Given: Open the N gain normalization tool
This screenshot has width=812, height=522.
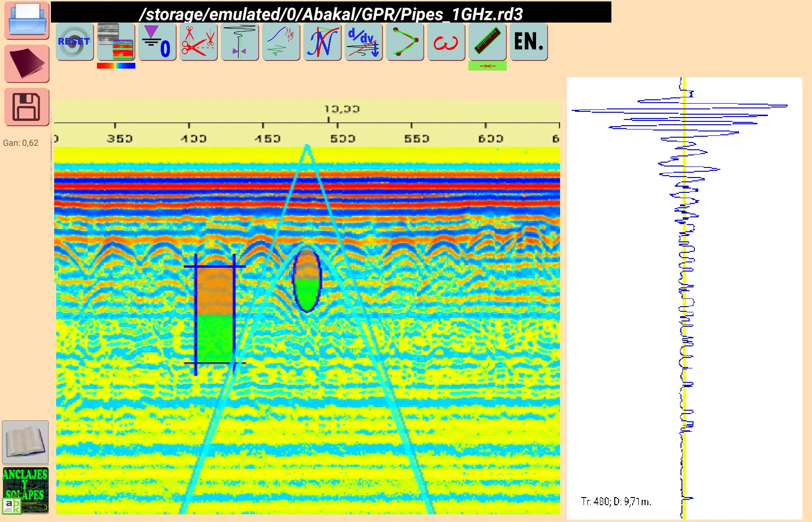Looking at the screenshot, I should pyautogui.click(x=322, y=42).
